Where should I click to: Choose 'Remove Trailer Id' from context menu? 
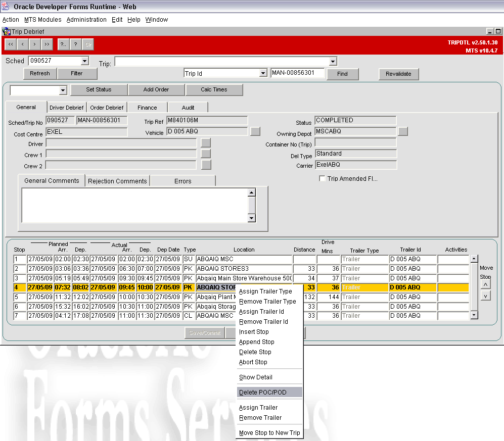269,321
